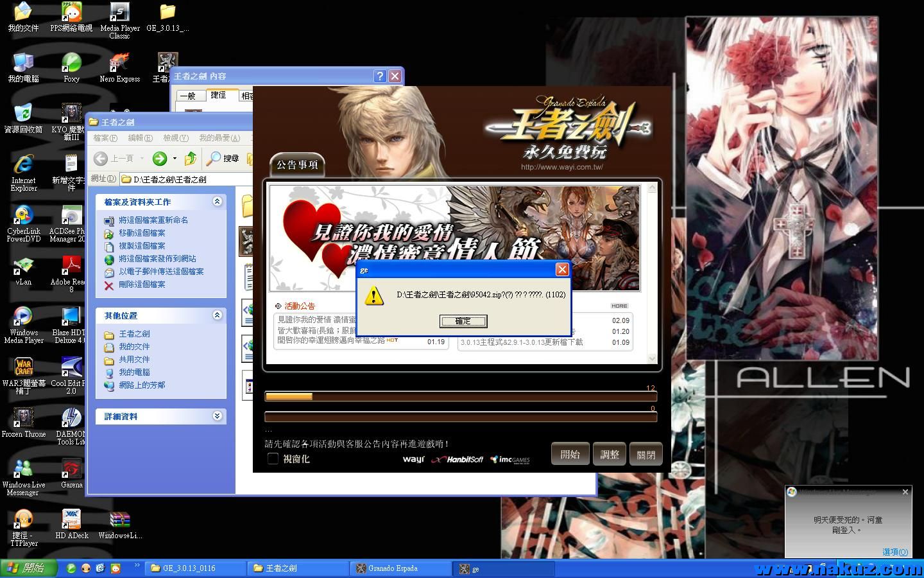924x578 pixels.
Task: Open 網路上的芳鄰 in other places
Action: pos(142,385)
